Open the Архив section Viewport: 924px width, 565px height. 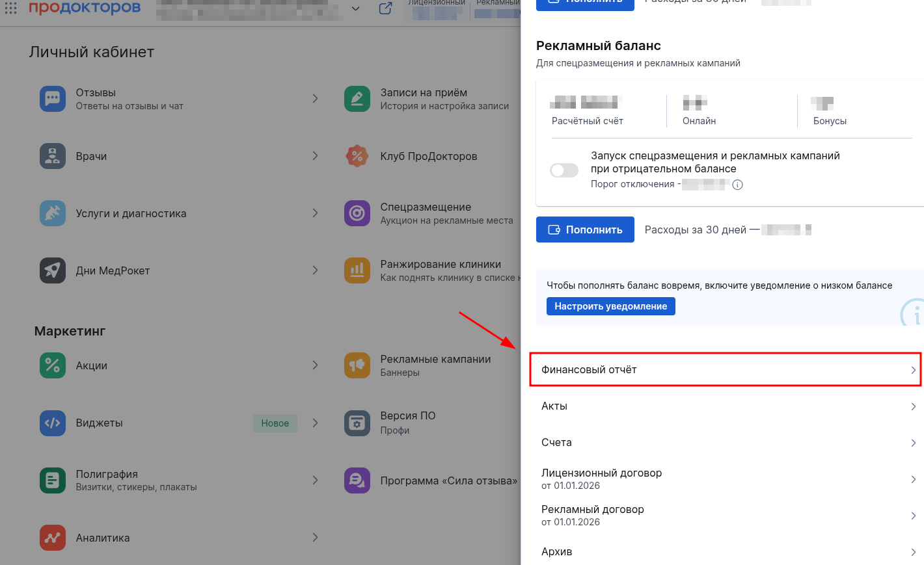[x=726, y=551]
